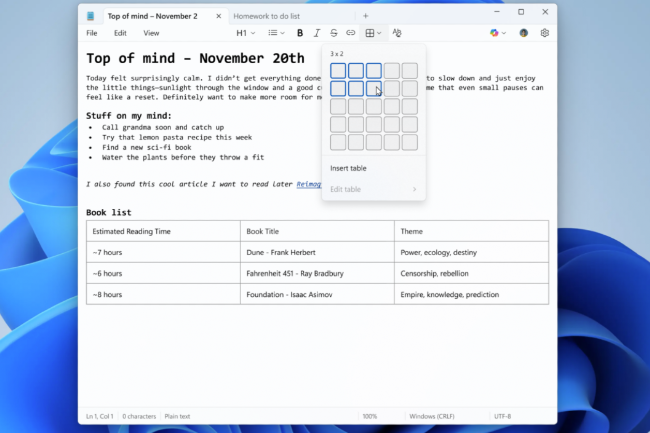Click Insert table in the popup
The height and width of the screenshot is (433, 650).
tap(348, 168)
